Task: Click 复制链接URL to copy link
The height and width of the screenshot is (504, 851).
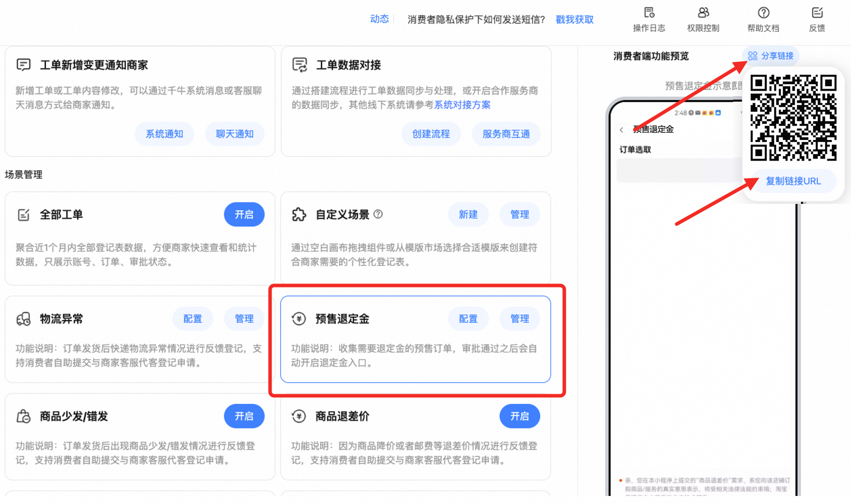Action: [x=793, y=181]
